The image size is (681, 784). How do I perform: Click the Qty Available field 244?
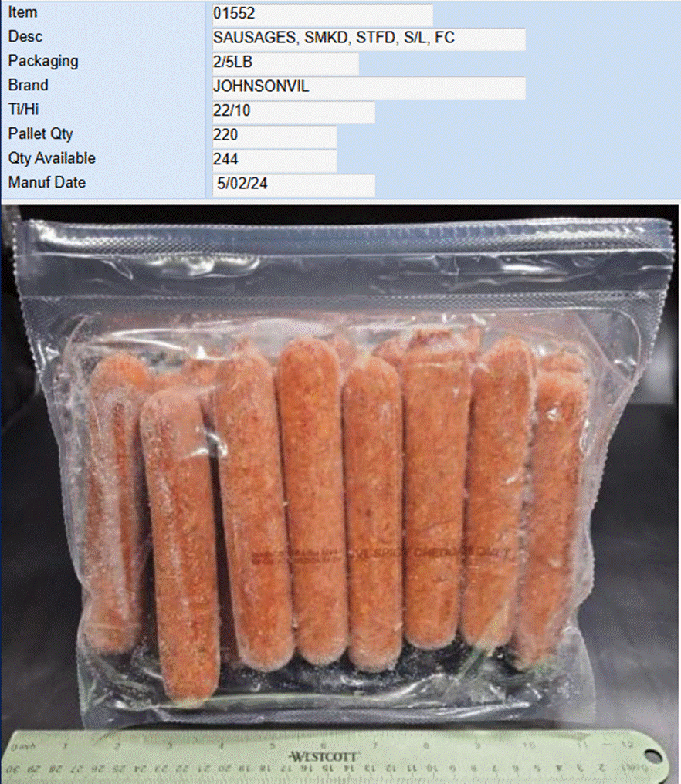point(274,160)
